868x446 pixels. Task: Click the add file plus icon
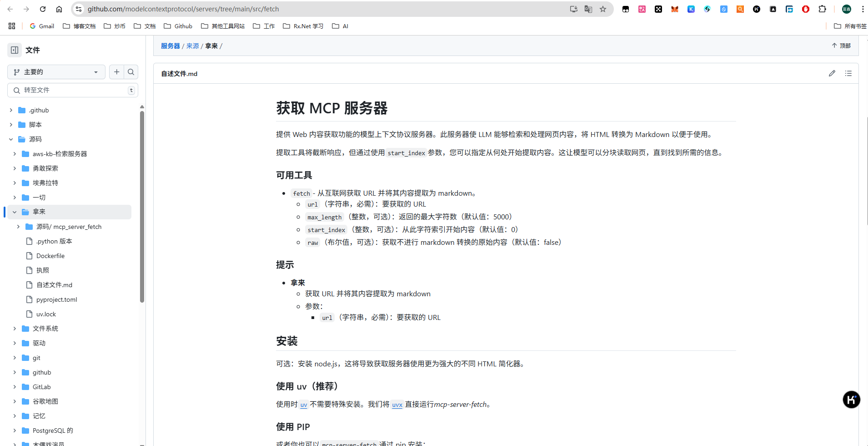coord(117,72)
